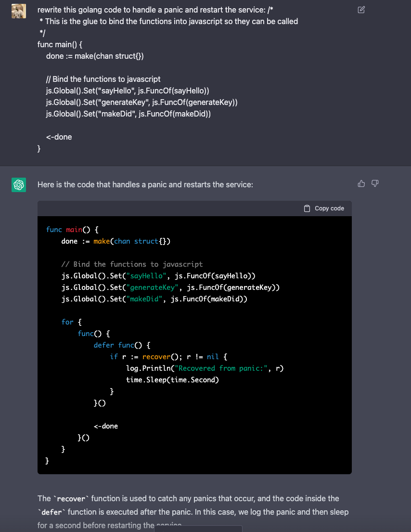Click the '// Bind the functions to javascript' comment in code block
411x532 pixels.
[x=132, y=264]
